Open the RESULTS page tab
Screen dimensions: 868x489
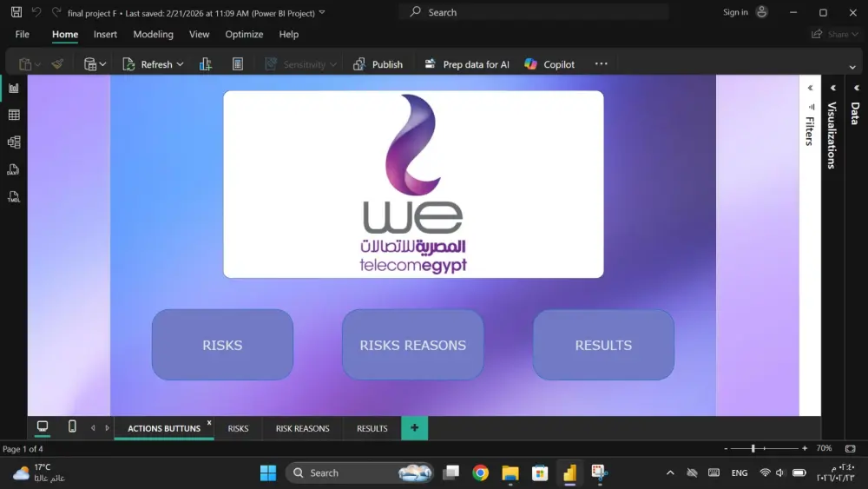[x=372, y=429]
